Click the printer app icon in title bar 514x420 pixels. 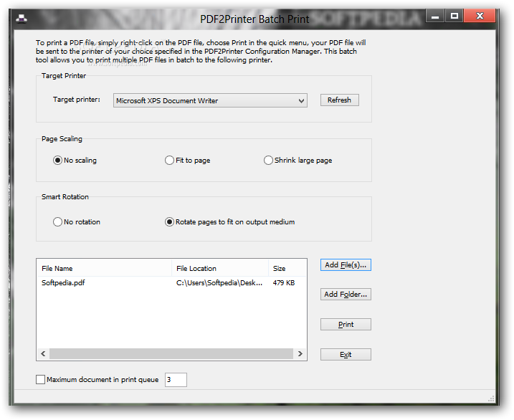22,19
